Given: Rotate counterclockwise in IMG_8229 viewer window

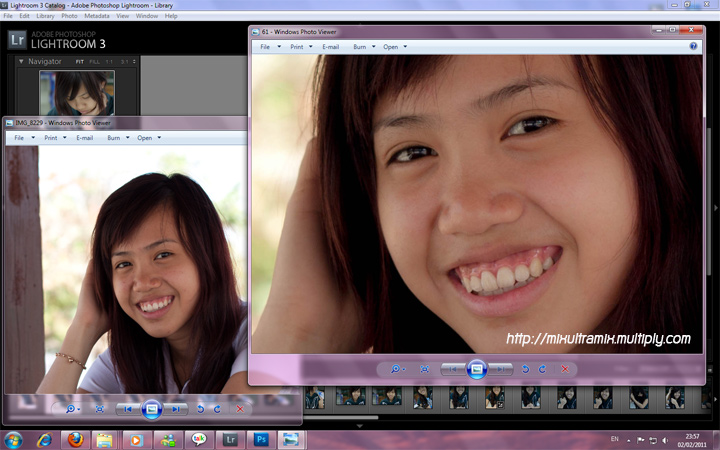Looking at the screenshot, I should (x=201, y=409).
